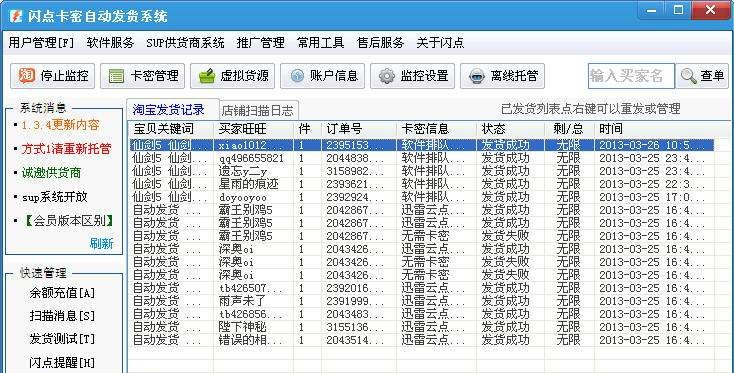Open the 常用工具 menu

point(321,43)
